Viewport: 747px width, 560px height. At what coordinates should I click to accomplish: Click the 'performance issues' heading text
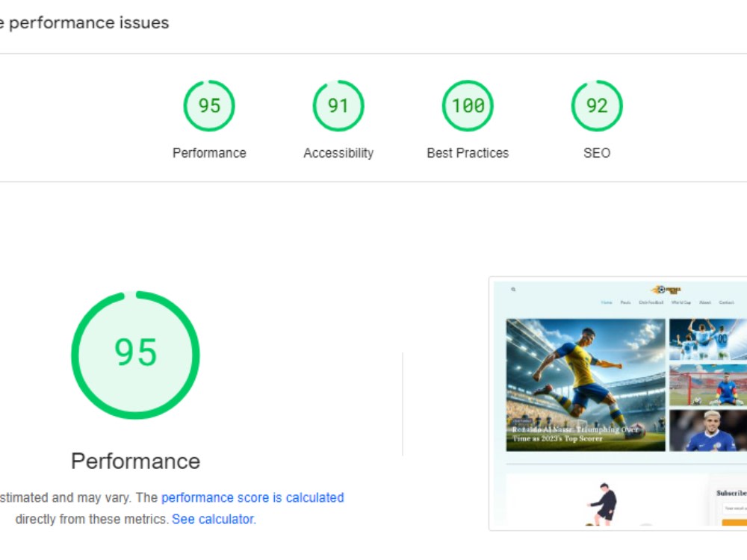pos(89,23)
